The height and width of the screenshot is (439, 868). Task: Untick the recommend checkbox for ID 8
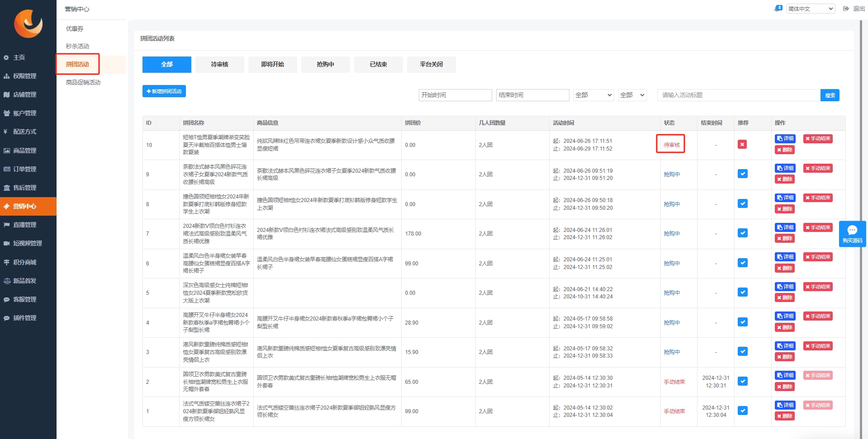(742, 203)
